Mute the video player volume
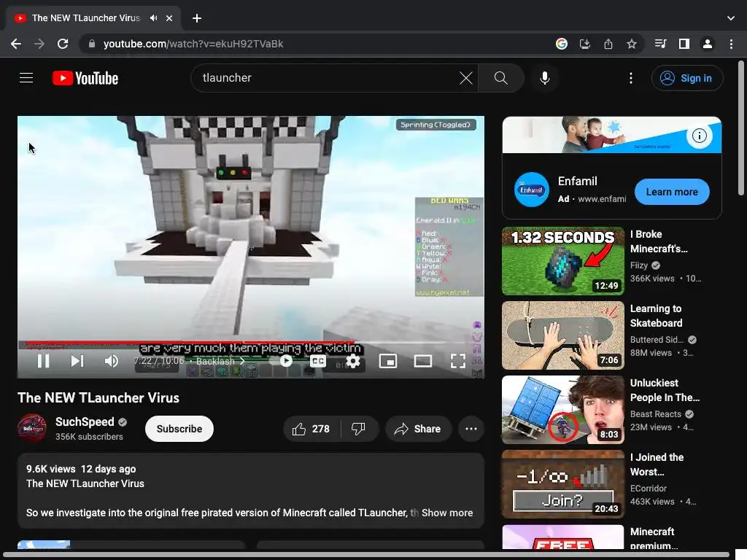 [111, 361]
